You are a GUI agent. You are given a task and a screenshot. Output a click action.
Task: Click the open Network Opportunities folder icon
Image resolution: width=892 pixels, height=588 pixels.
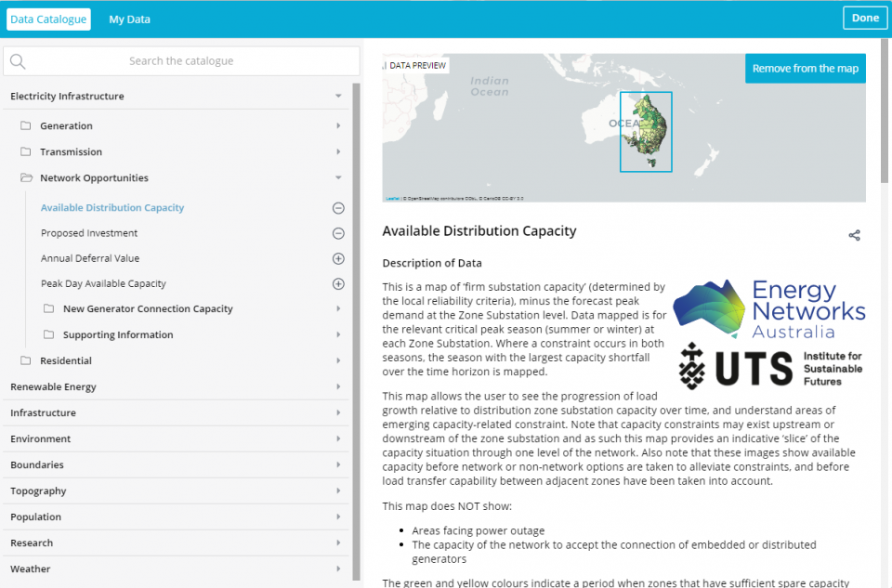[26, 178]
